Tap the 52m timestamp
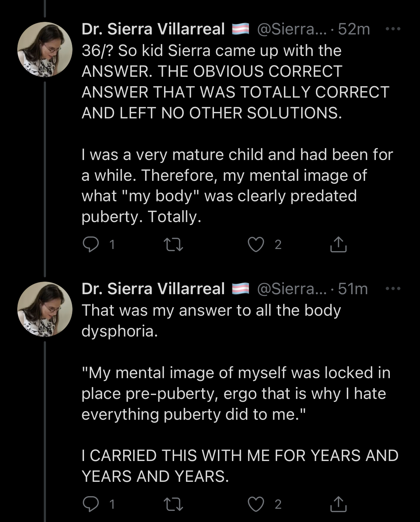This screenshot has width=420, height=522. coord(354,29)
